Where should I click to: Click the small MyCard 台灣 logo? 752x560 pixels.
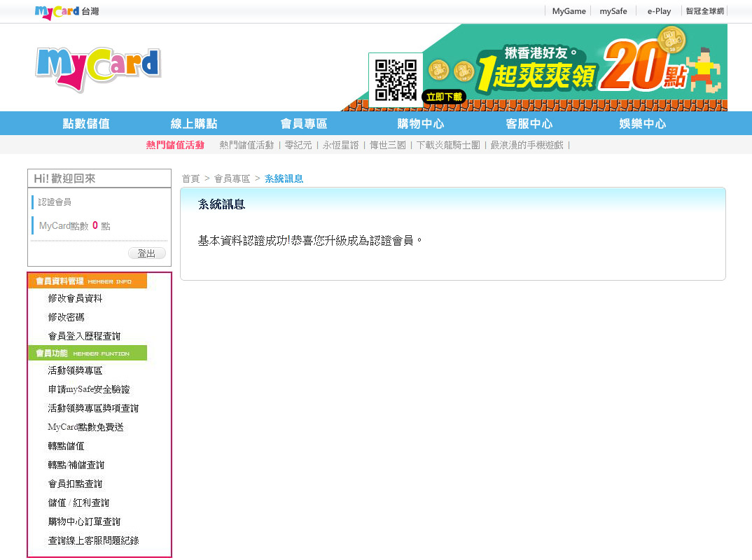[67, 11]
